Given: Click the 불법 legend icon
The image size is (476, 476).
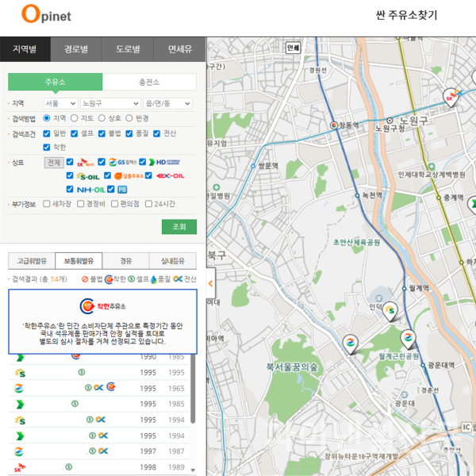Looking at the screenshot, I should (85, 279).
